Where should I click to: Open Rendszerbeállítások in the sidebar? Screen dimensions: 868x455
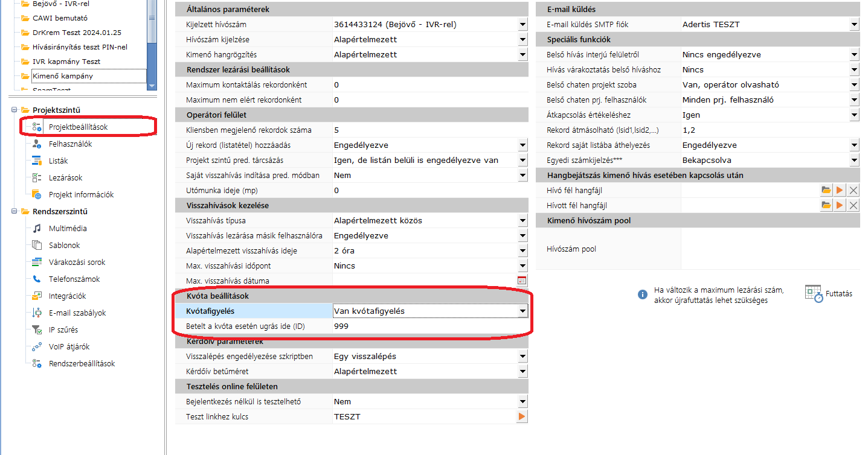tap(82, 364)
